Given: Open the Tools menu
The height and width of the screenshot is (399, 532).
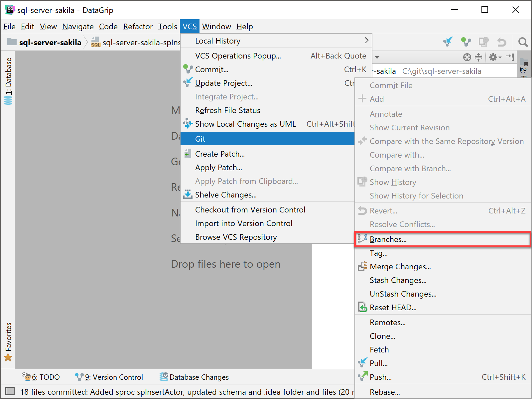Looking at the screenshot, I should [168, 27].
